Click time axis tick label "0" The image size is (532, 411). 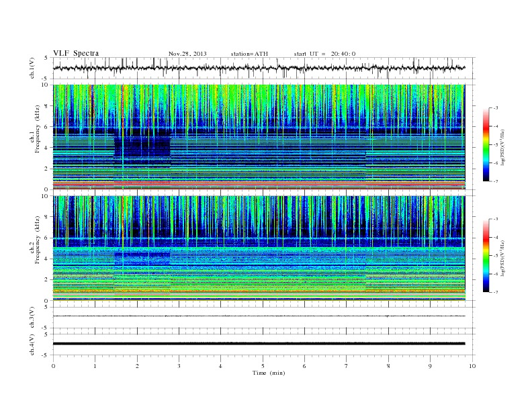click(x=53, y=366)
